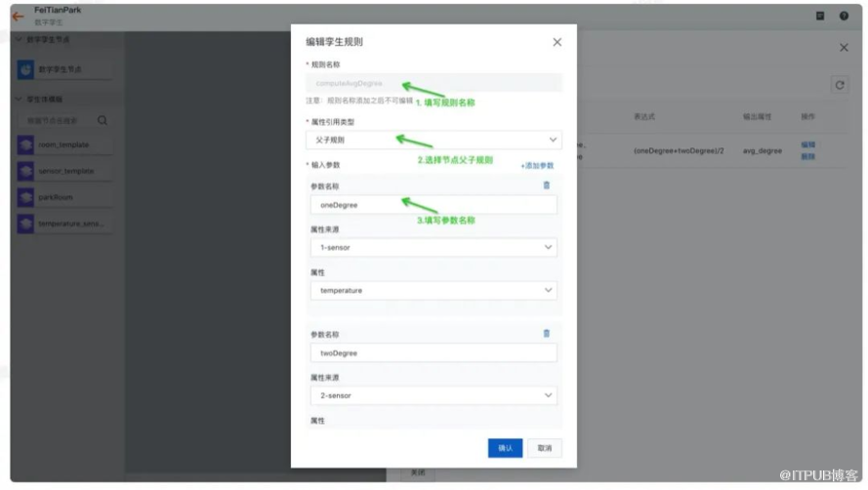
Task: Click the 规则名称 field computeAvgDegree
Action: click(x=434, y=83)
